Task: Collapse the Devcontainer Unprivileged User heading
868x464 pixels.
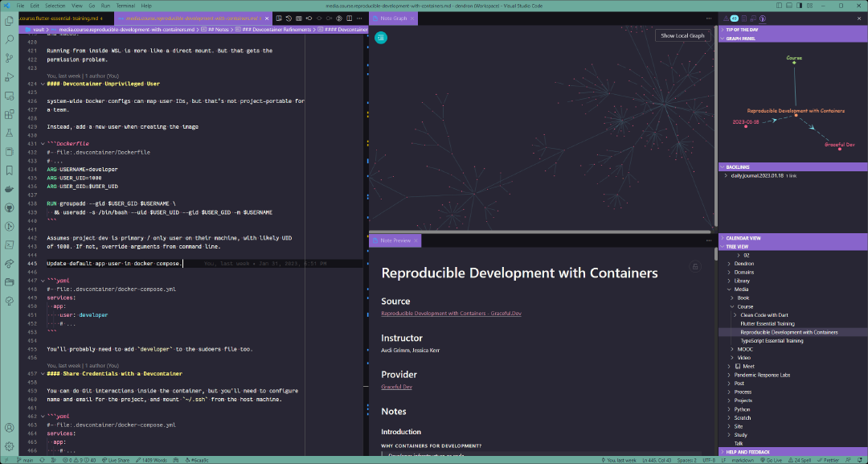Action: tap(43, 83)
